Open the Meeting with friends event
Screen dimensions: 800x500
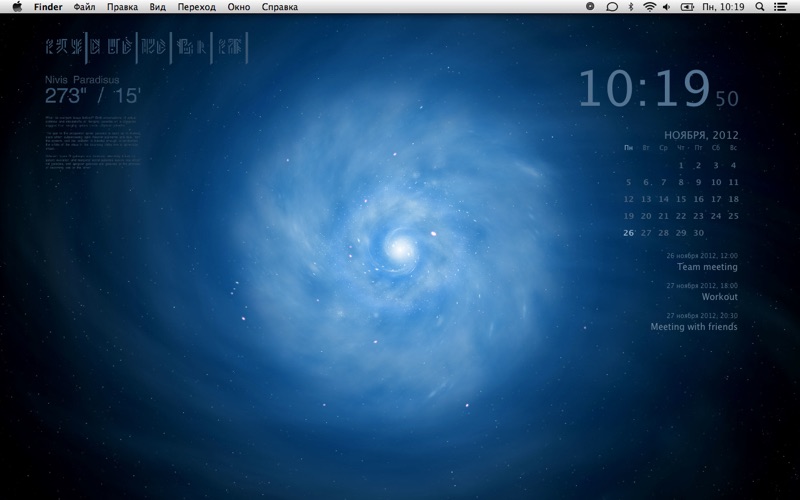(694, 327)
